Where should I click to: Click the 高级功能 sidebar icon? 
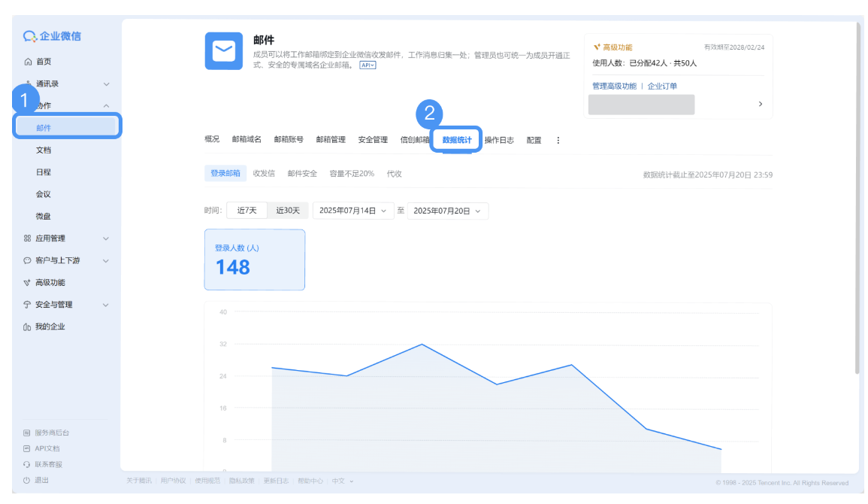(x=26, y=282)
